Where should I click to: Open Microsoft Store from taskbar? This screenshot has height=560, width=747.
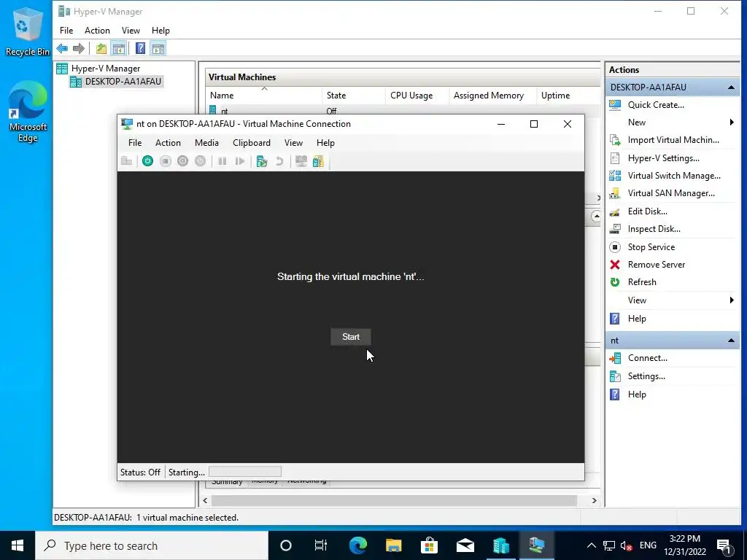click(x=429, y=545)
